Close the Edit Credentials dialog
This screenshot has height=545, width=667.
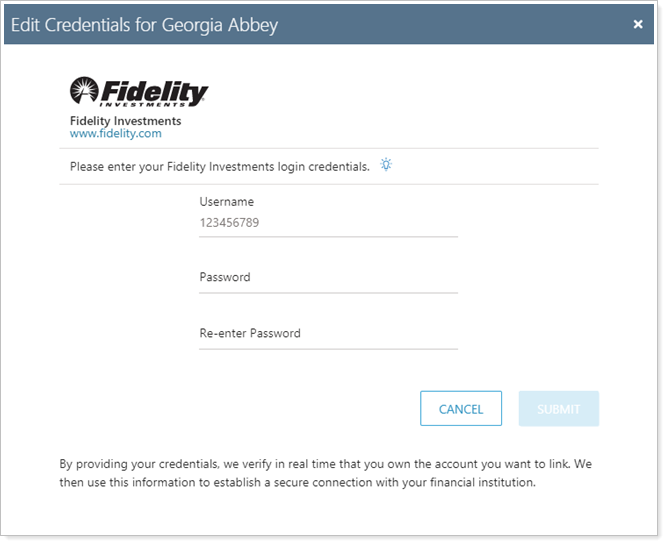[x=638, y=24]
